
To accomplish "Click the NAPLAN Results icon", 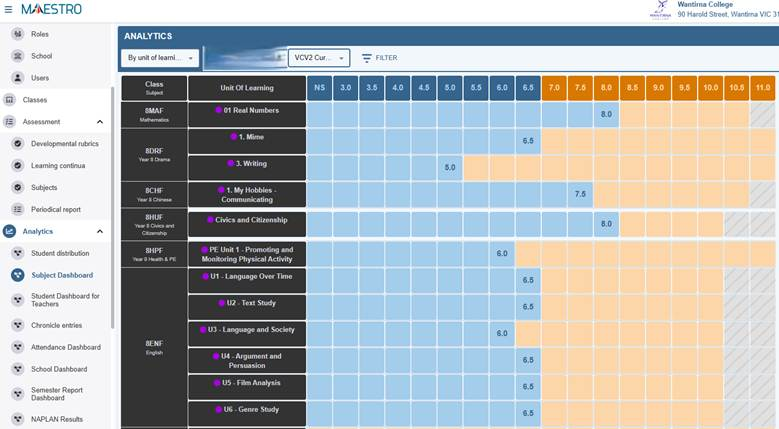I will click(x=17, y=420).
